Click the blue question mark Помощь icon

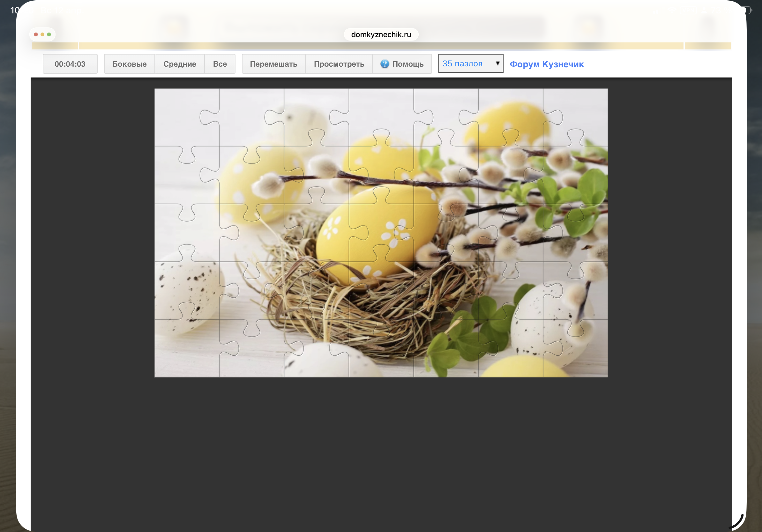(x=384, y=64)
